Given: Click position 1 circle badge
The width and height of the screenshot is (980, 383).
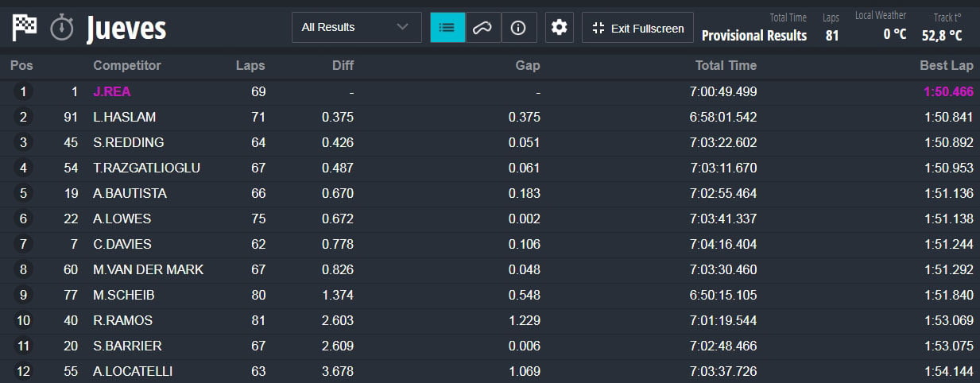Looking at the screenshot, I should (x=22, y=91).
